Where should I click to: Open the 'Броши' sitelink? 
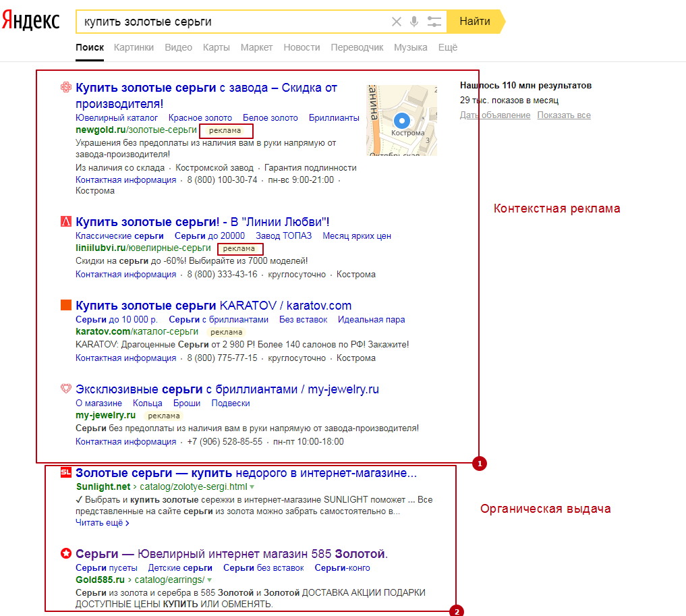tap(187, 403)
